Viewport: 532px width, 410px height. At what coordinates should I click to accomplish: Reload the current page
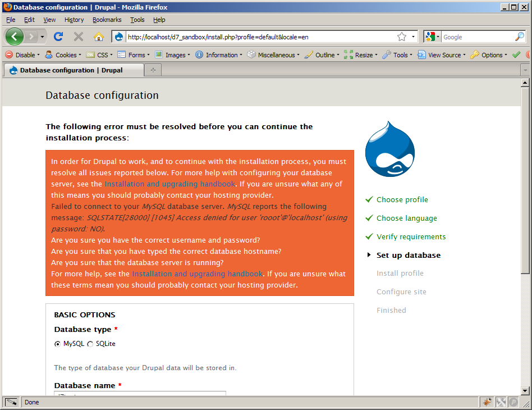[x=58, y=37]
